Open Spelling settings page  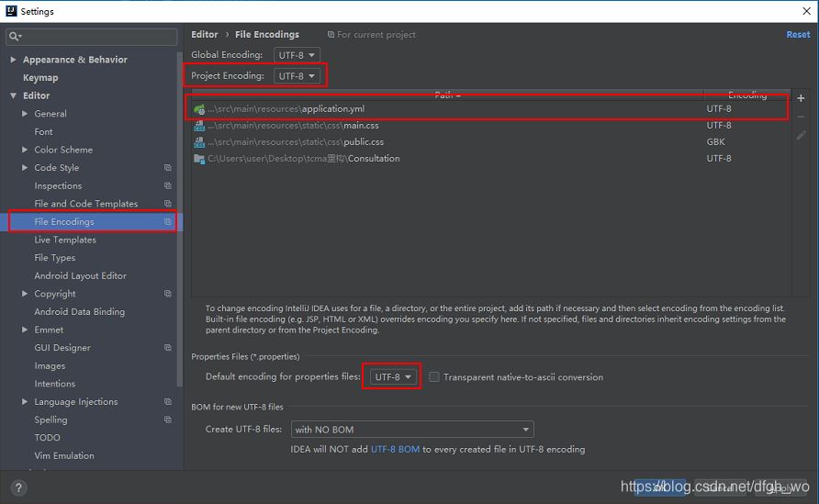point(50,420)
